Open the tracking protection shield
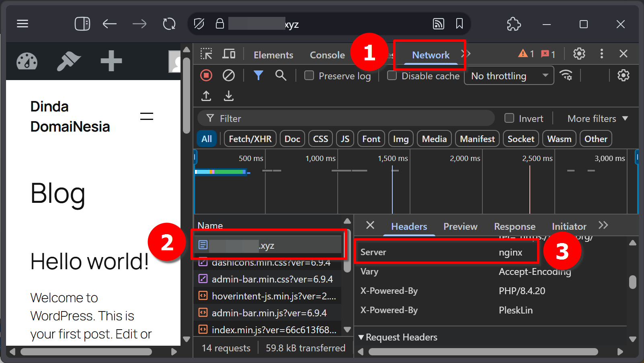 click(199, 24)
